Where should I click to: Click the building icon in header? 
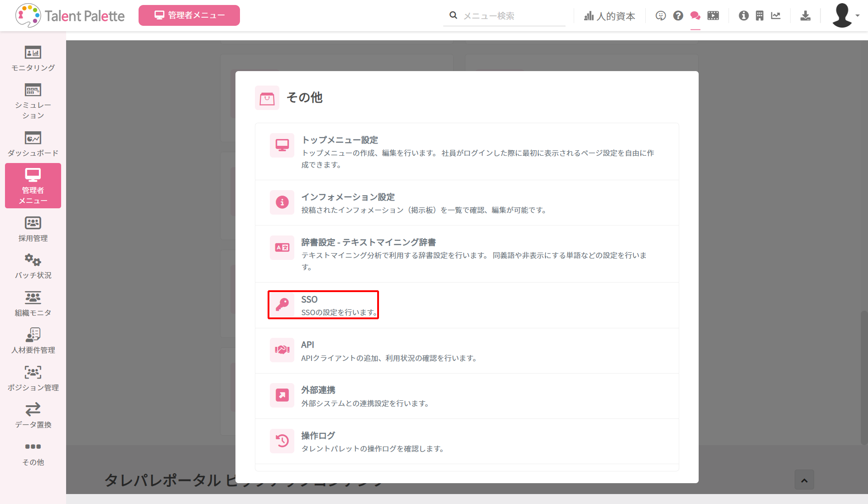click(759, 16)
